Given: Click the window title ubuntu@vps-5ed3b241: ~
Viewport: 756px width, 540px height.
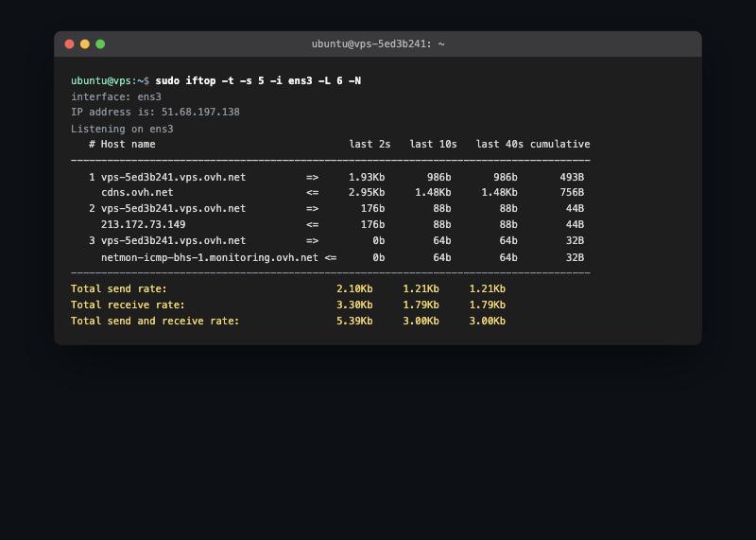Looking at the screenshot, I should (x=378, y=44).
